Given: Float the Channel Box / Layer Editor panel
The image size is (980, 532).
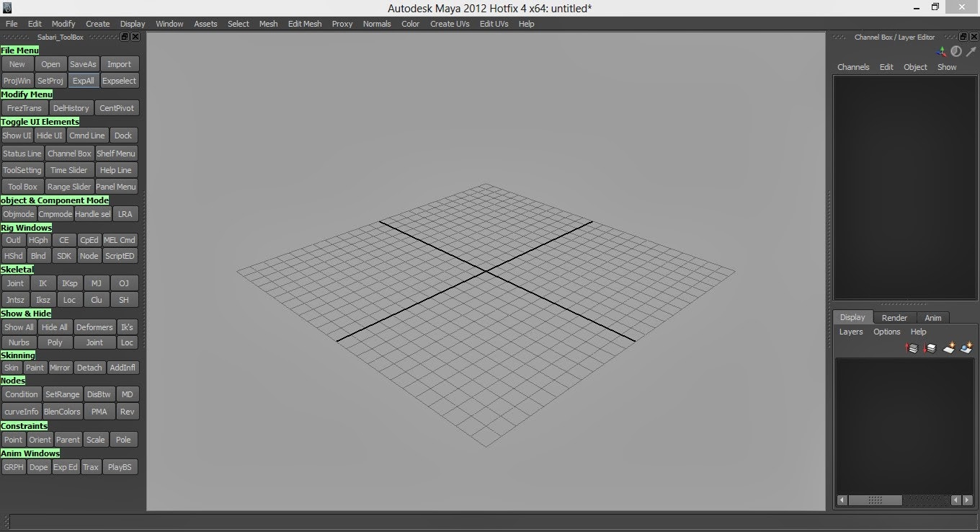Looking at the screenshot, I should click(963, 37).
